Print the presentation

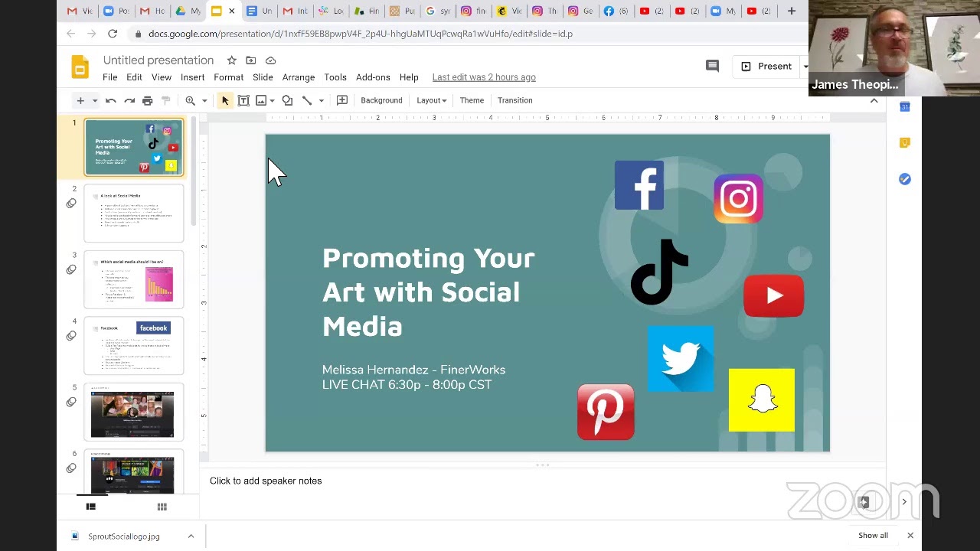(x=148, y=100)
